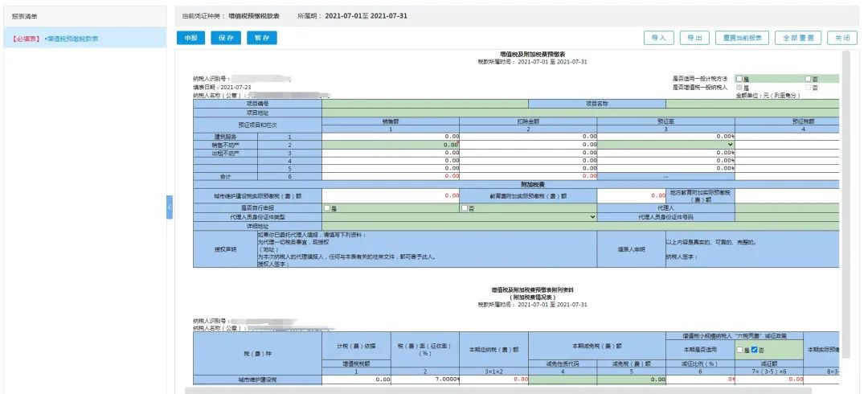868x394 pixels.
Task: Check 否 for 是否适用一般计税方法
Action: tap(809, 79)
